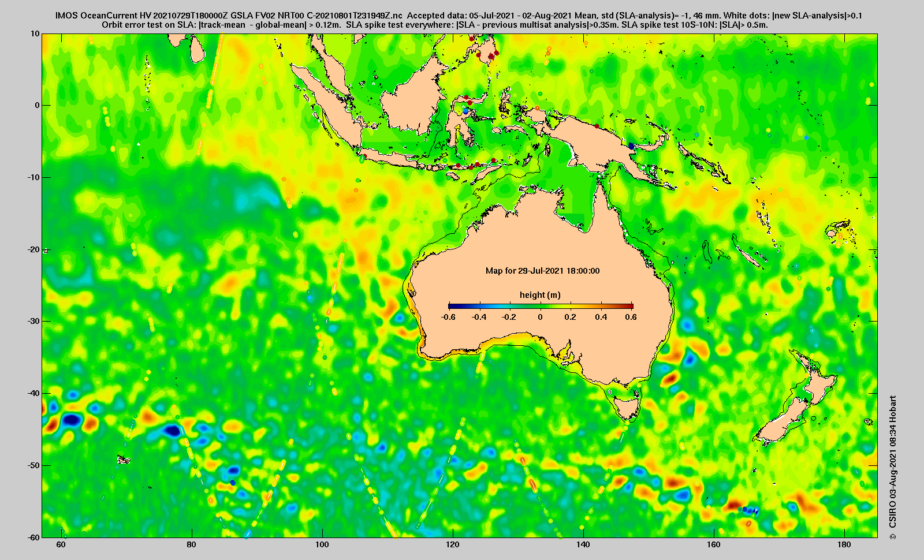Click the height colorbar gradient strip
This screenshot has height=560, width=924.
pos(541,306)
